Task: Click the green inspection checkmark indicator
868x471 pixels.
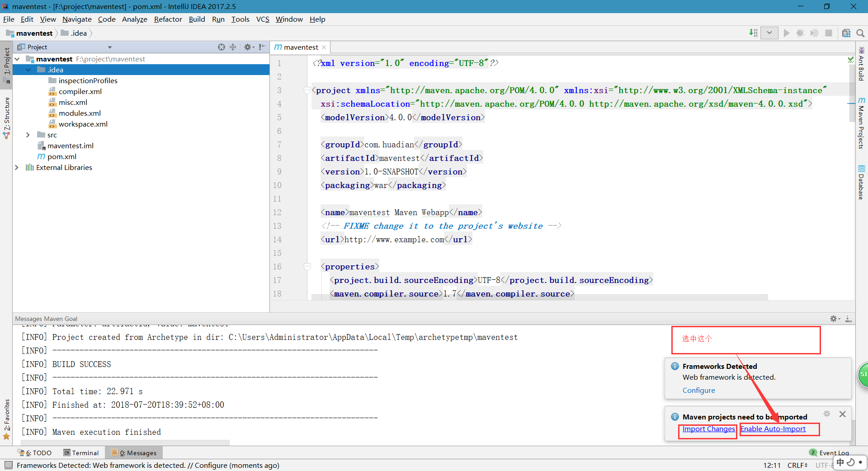Action: [850, 60]
